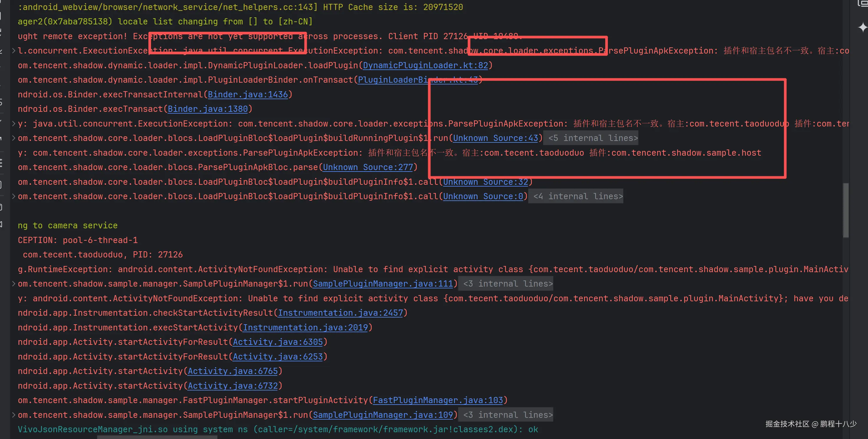This screenshot has height=439, width=868.
Task: Expand fold chevron beside buildRunningPlugin$1.run line
Action: [14, 138]
